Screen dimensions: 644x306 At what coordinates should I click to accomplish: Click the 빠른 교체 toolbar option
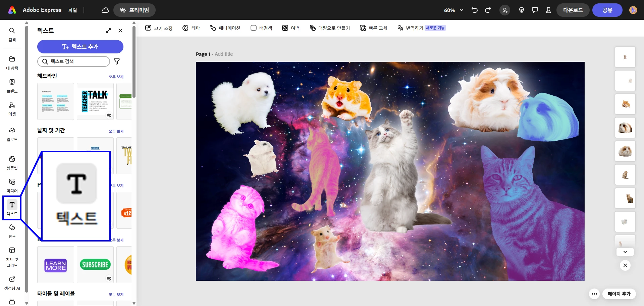[374, 28]
